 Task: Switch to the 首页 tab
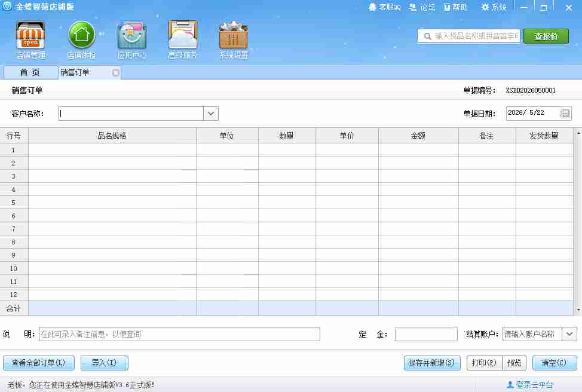[30, 72]
